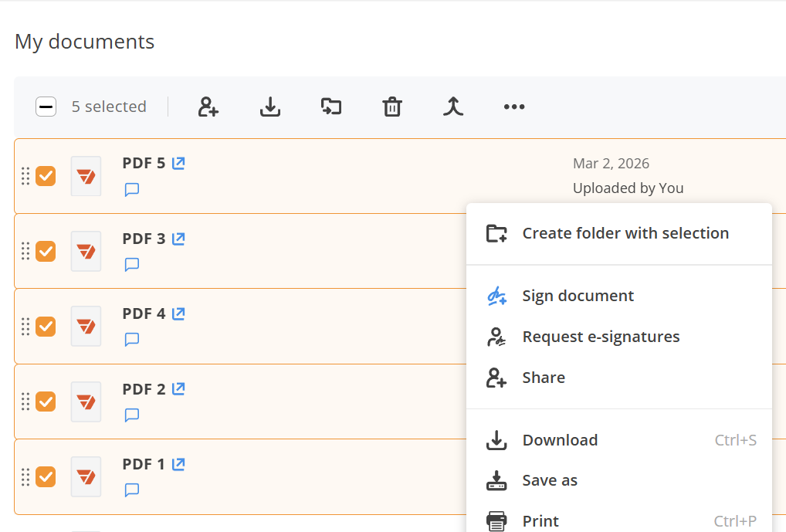
Task: Click the drag handle of PDF 4 row
Action: click(25, 327)
